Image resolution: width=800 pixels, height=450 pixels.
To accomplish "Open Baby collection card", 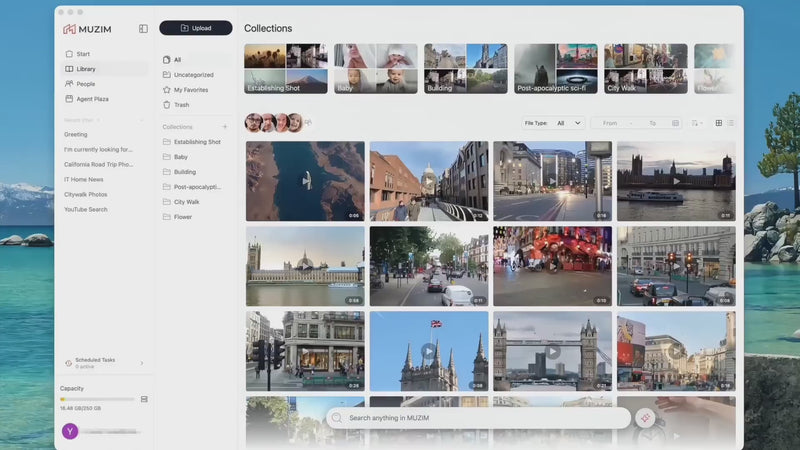I will tap(376, 68).
